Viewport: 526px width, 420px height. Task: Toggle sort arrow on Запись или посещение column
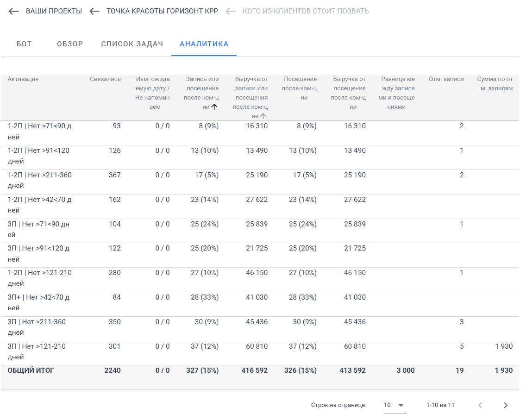pyautogui.click(x=214, y=107)
